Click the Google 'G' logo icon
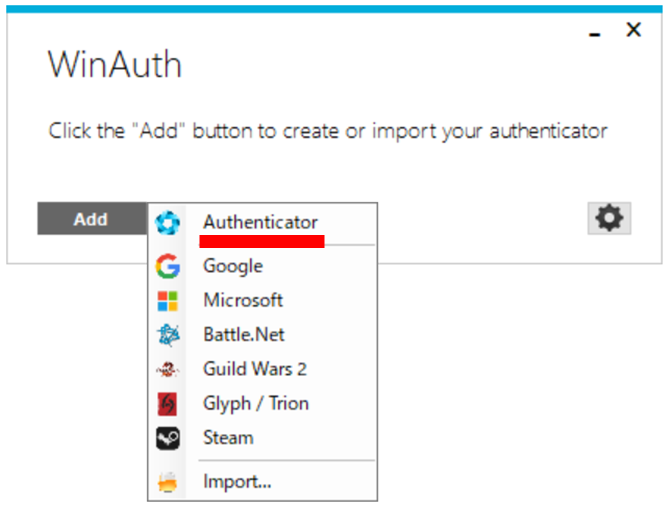The width and height of the screenshot is (672, 507). coord(168,266)
